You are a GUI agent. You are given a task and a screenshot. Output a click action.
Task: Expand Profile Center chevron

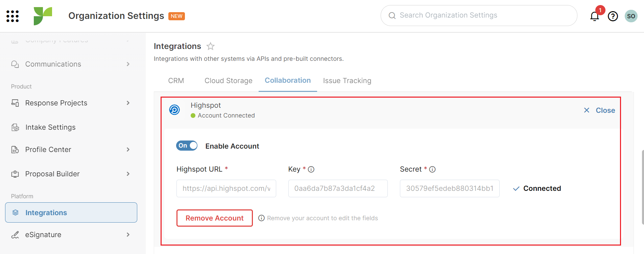coord(128,150)
